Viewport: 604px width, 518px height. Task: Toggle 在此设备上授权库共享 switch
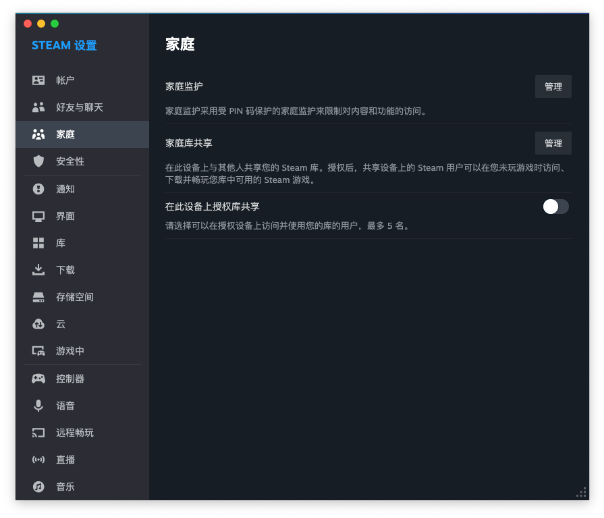(x=555, y=207)
